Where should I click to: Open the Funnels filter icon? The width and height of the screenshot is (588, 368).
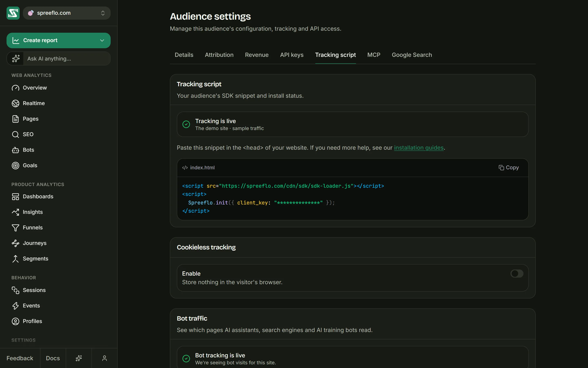pyautogui.click(x=15, y=228)
